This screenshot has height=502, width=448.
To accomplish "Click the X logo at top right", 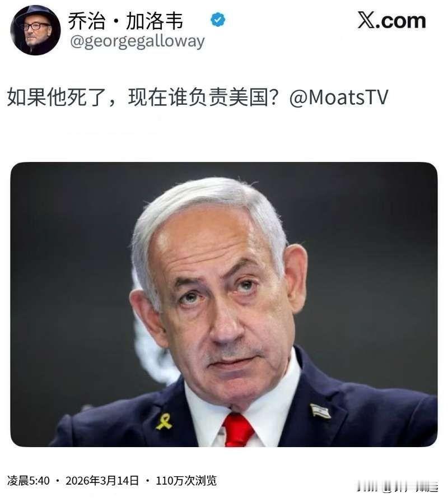I will pyautogui.click(x=366, y=21).
